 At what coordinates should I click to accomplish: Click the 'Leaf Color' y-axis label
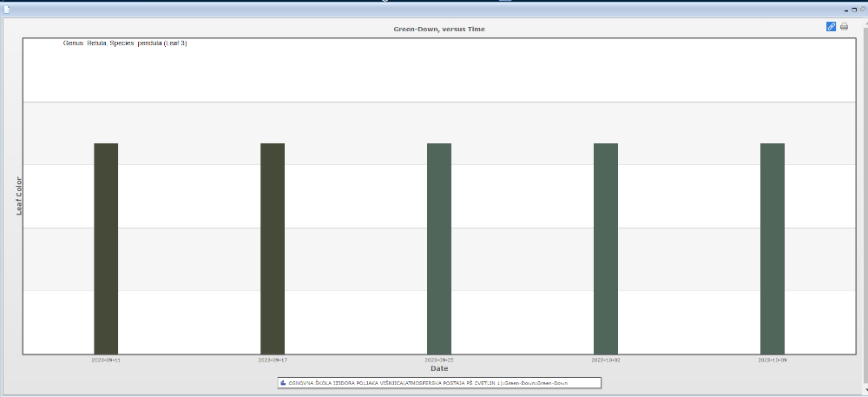pyautogui.click(x=19, y=195)
